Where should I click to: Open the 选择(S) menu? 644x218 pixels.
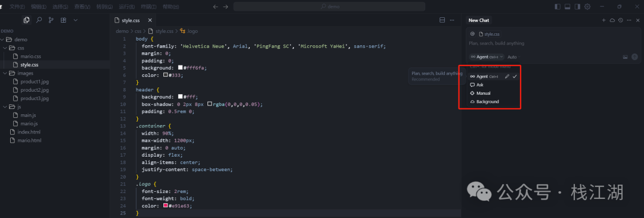[x=60, y=7]
